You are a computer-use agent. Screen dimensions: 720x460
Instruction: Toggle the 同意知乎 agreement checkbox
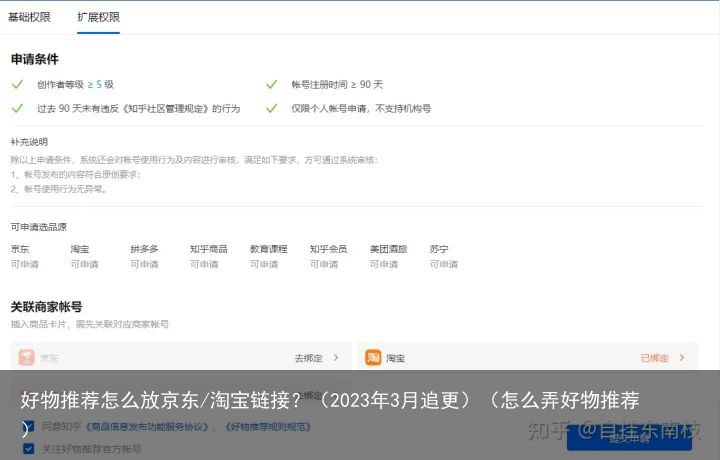(28, 426)
